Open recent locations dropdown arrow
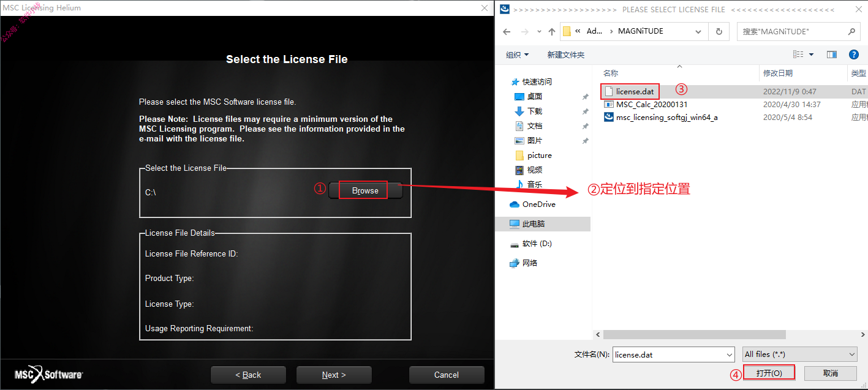This screenshot has height=390, width=868. coord(538,32)
